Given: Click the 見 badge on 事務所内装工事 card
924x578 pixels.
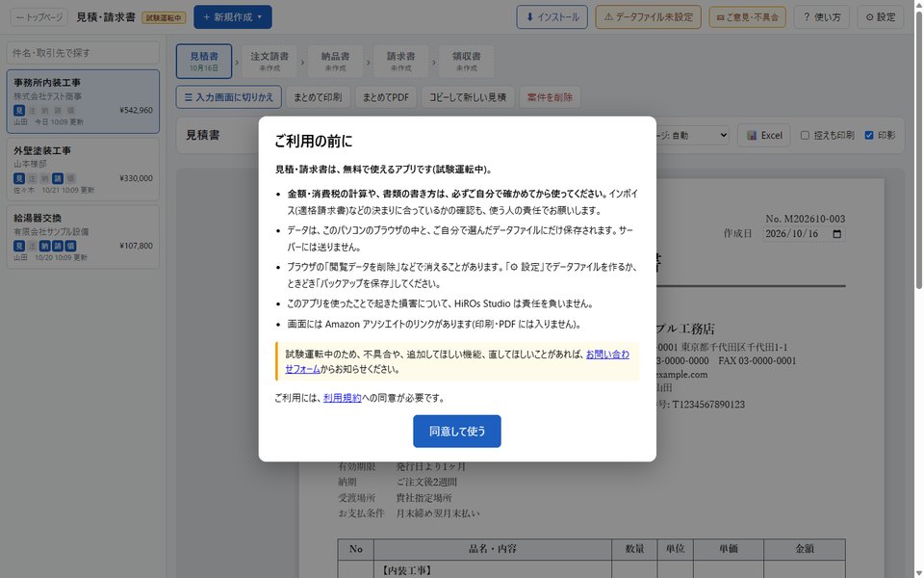Looking at the screenshot, I should (19, 110).
